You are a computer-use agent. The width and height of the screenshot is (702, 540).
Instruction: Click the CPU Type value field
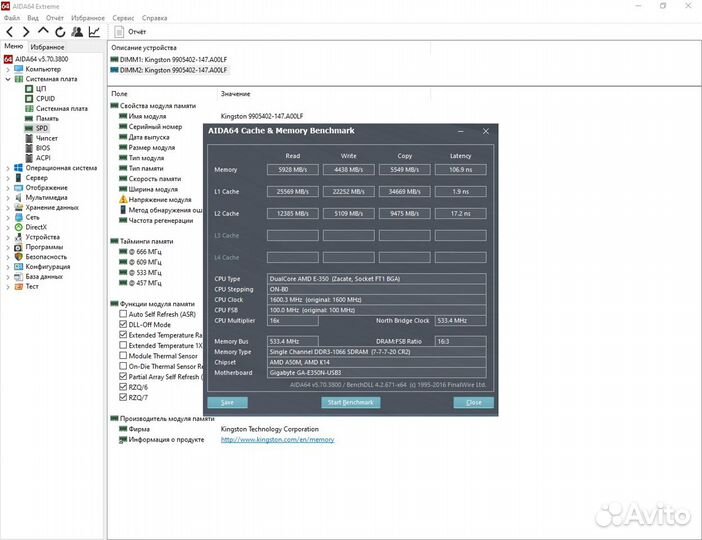[x=377, y=279]
